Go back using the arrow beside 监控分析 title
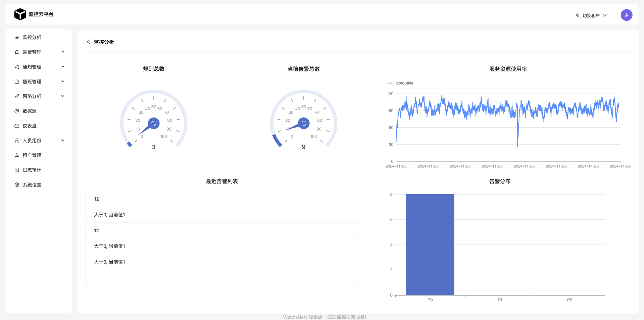The image size is (644, 320). coord(88,42)
